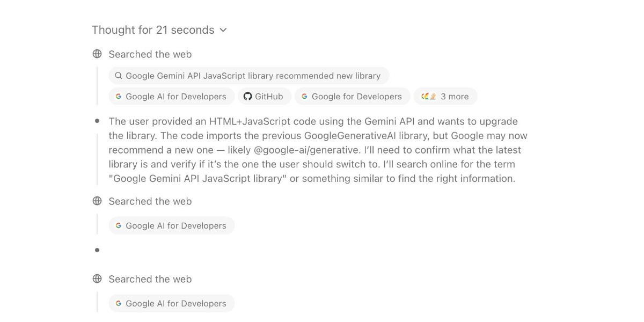Collapse the "Thought for 21 seconds" chevron

(x=223, y=30)
